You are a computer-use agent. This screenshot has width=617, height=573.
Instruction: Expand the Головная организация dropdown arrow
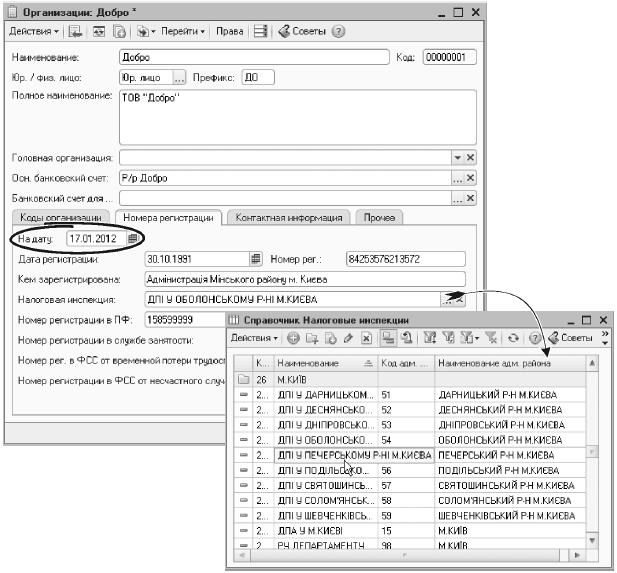point(457,158)
